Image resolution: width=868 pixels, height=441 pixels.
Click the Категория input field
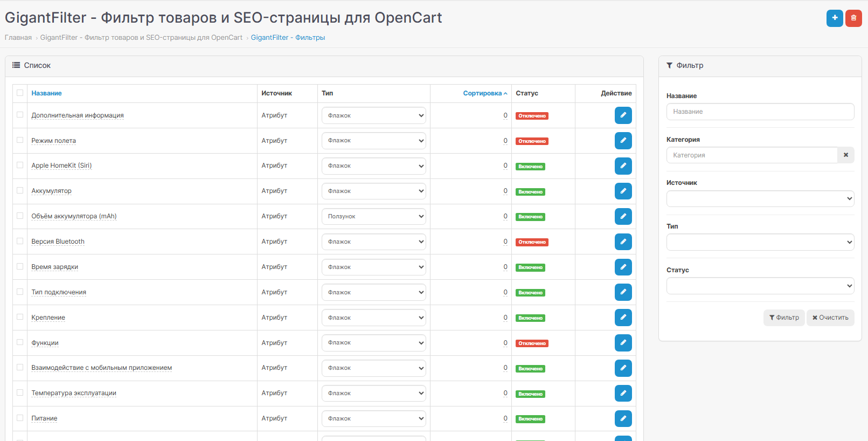pos(752,155)
